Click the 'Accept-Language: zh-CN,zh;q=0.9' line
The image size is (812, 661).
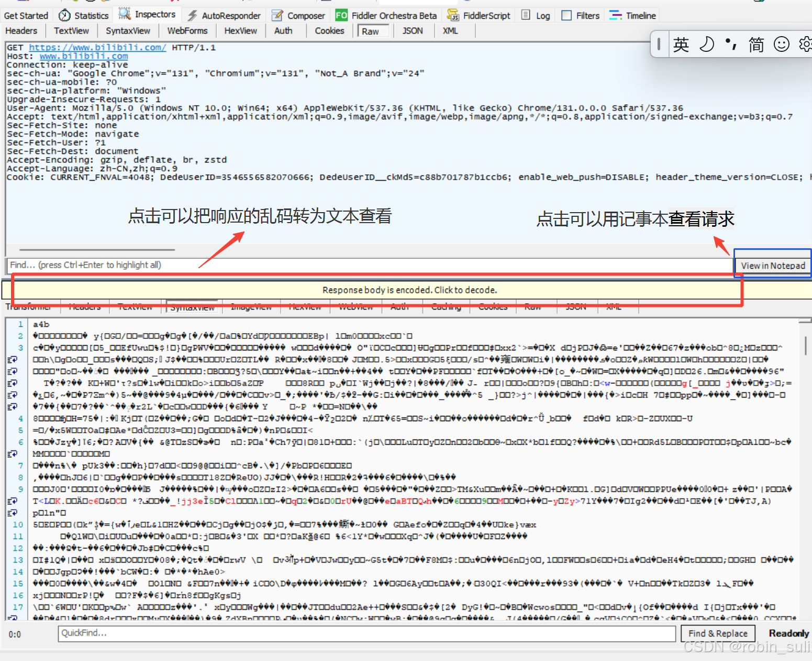(x=92, y=169)
